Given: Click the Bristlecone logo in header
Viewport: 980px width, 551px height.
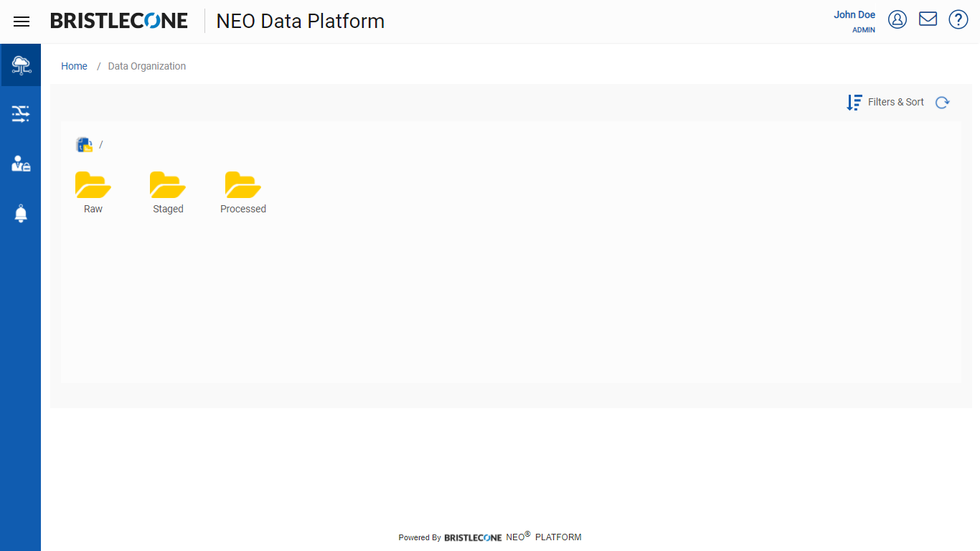Looking at the screenshot, I should (x=119, y=21).
